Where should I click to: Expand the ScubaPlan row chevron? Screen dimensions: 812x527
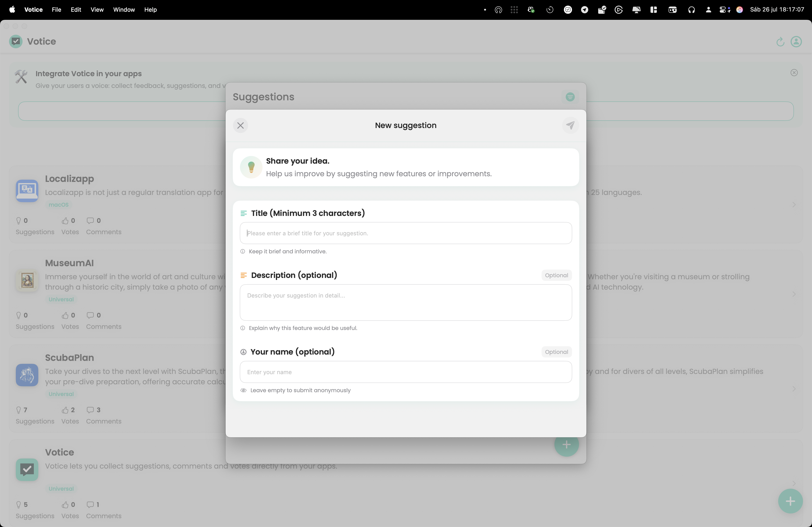point(794,389)
